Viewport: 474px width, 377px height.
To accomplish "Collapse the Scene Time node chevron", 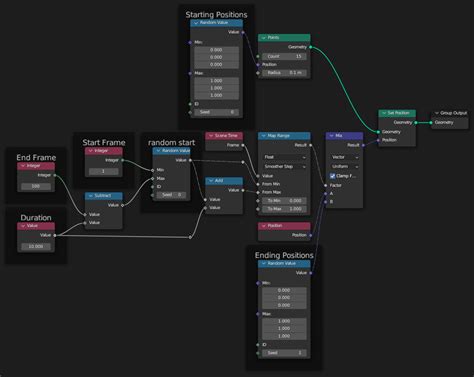I will [x=211, y=136].
